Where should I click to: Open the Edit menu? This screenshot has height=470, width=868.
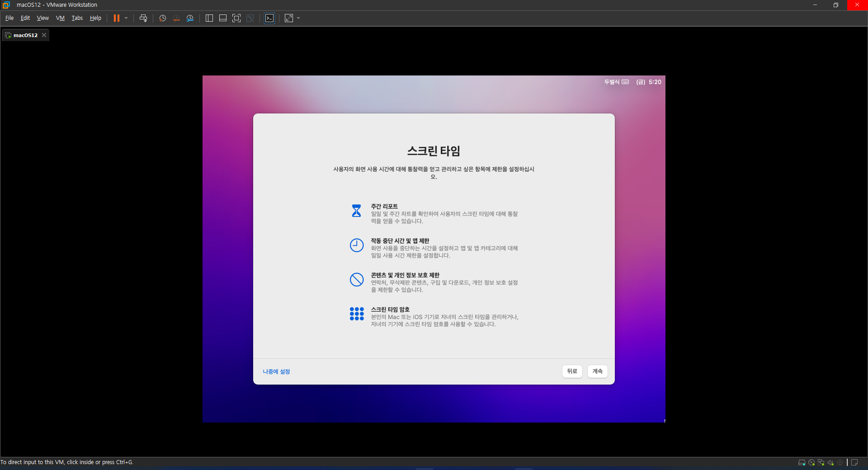[x=25, y=18]
